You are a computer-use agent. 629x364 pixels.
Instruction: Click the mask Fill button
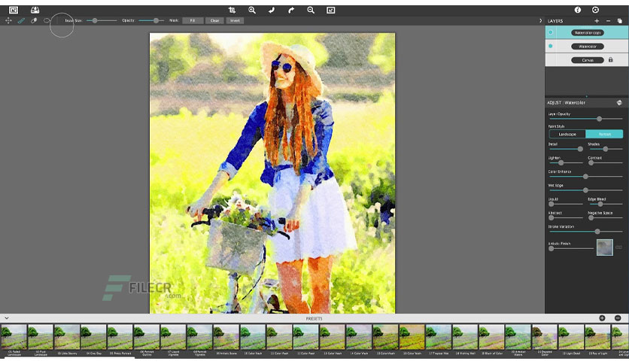coord(193,20)
